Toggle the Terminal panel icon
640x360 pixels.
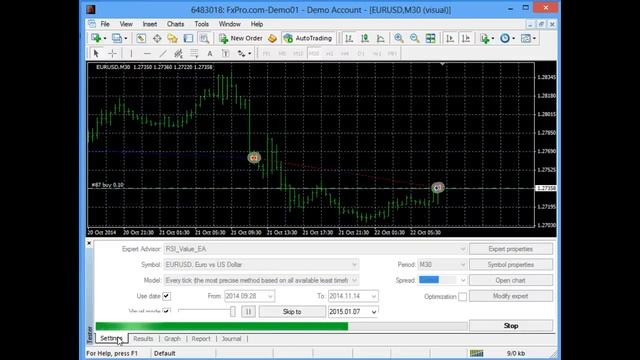[188, 38]
